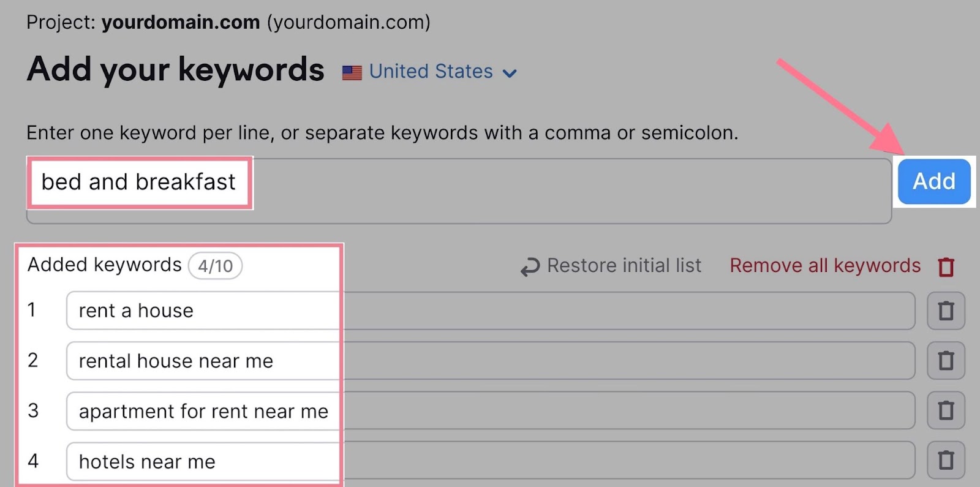Open the country selector chevron

510,73
